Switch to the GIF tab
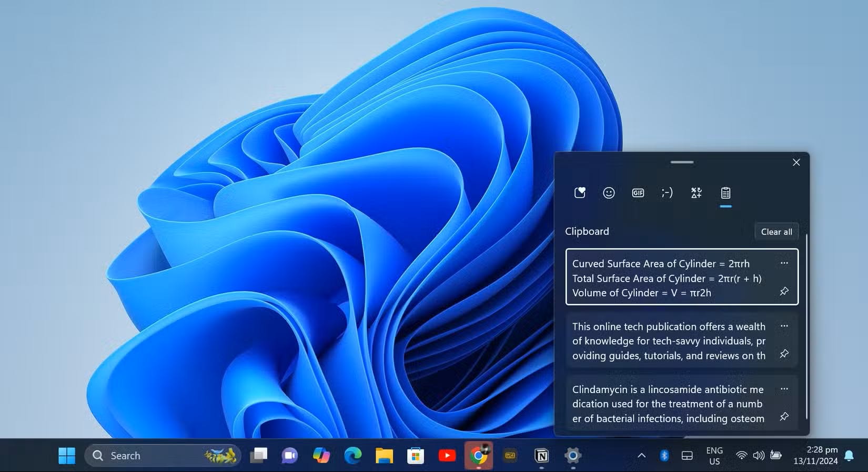The image size is (868, 472). tap(638, 193)
